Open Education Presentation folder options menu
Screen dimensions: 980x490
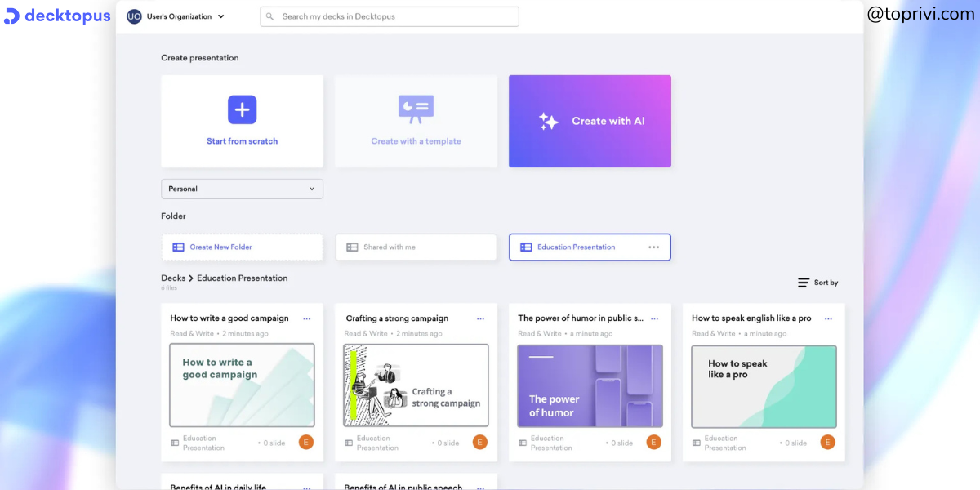coord(653,247)
